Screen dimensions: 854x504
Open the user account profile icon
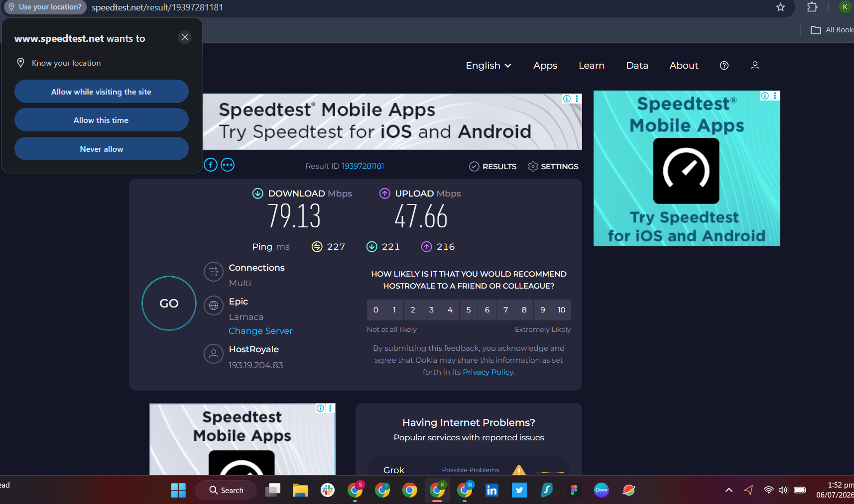point(755,65)
